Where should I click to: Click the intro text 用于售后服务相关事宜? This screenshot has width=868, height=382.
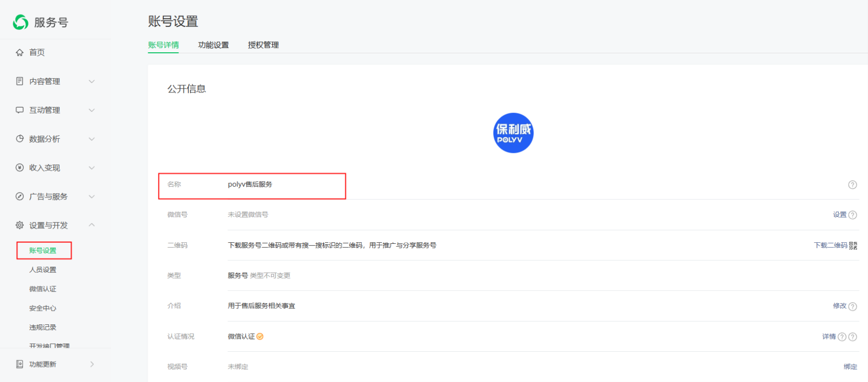(262, 306)
